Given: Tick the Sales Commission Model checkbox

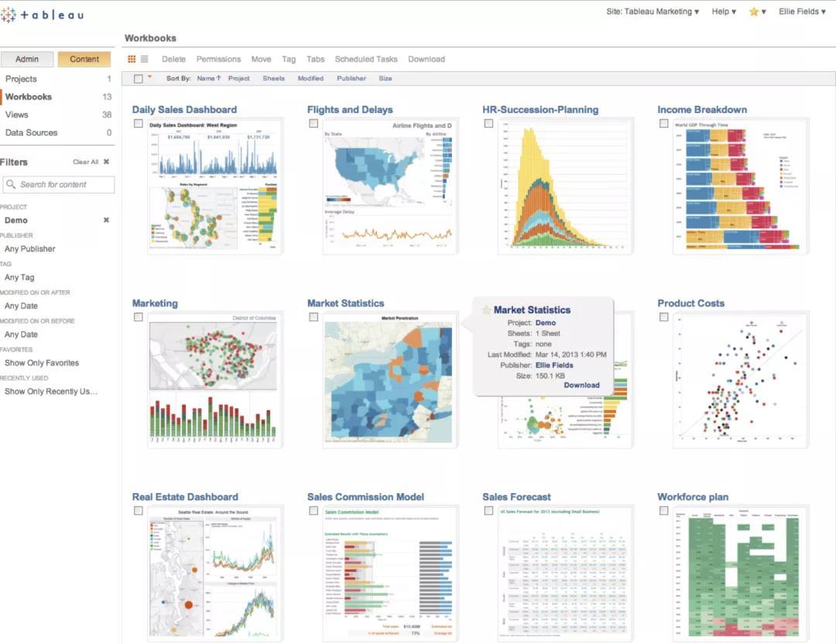Looking at the screenshot, I should pyautogui.click(x=313, y=511).
